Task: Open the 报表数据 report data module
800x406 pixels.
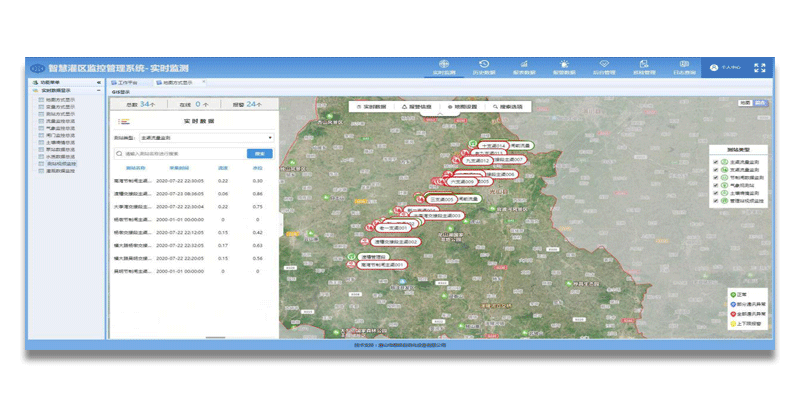Action: pos(524,67)
